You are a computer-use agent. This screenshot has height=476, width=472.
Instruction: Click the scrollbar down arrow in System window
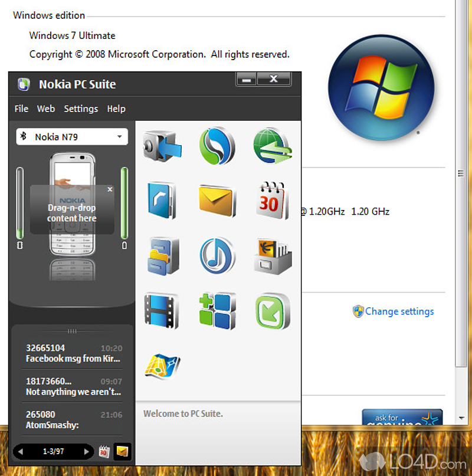[461, 418]
